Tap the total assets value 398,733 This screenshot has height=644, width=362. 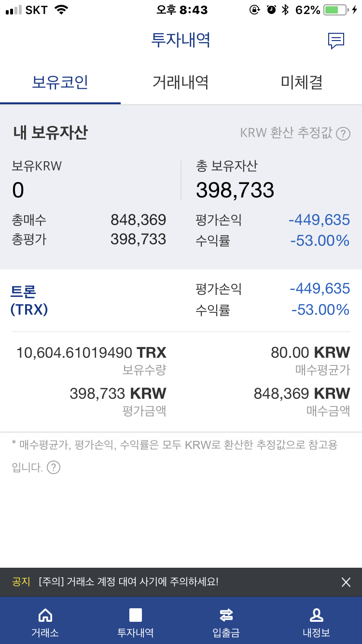235,190
